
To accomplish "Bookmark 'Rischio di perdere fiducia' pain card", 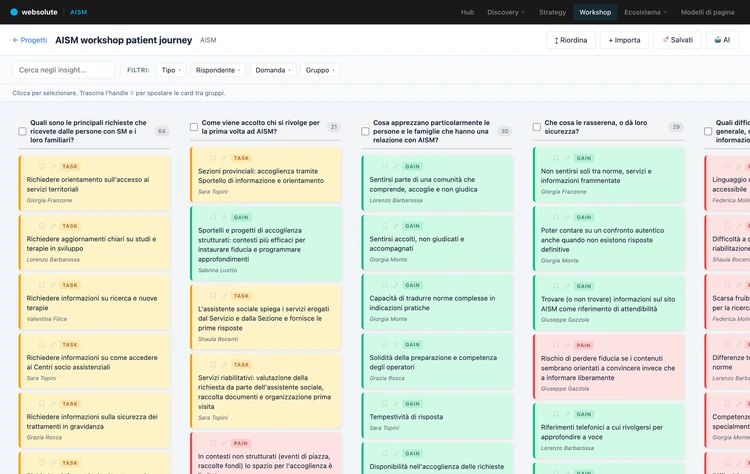I will [556, 345].
